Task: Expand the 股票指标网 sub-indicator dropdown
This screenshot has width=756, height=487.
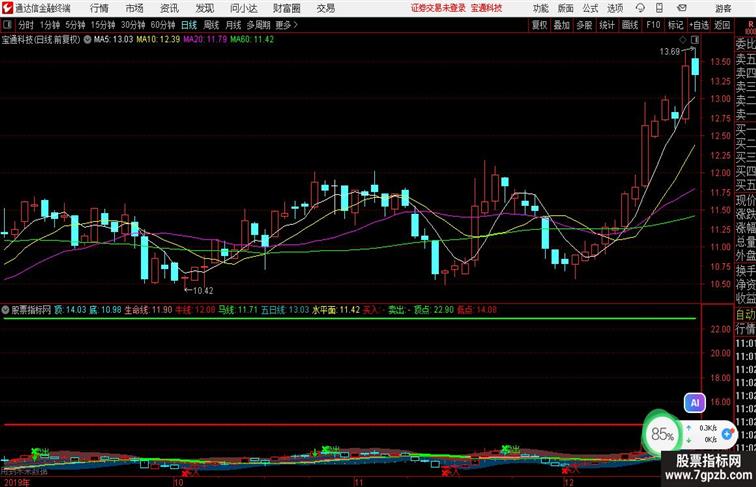Action: (5, 310)
